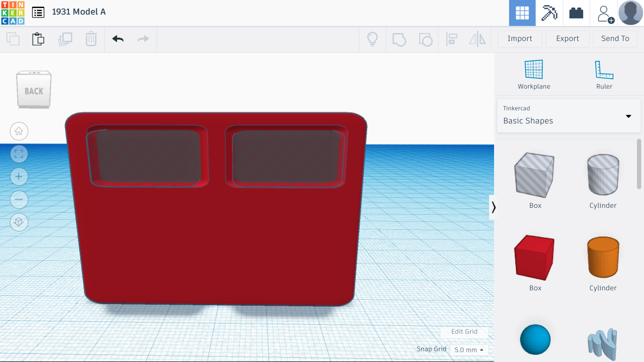Click the Zoom in plus button
The image size is (644, 362).
pos(19,176)
